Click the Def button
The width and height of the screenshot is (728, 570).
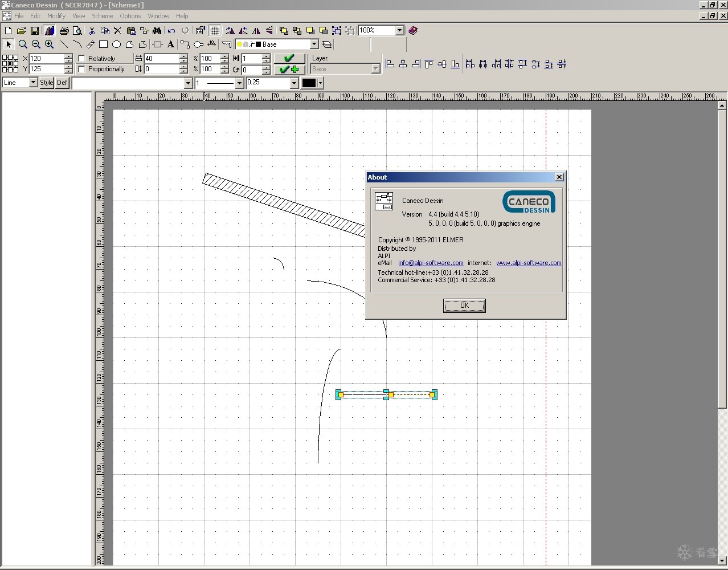click(62, 83)
